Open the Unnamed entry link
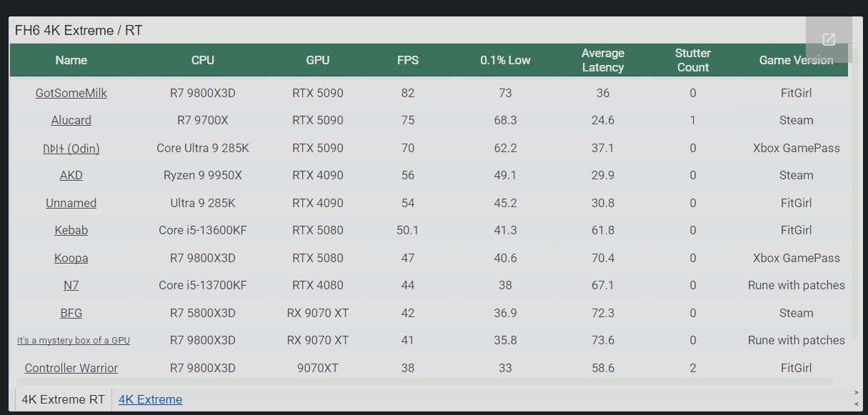Viewport: 868px width, 415px height. pos(71,203)
